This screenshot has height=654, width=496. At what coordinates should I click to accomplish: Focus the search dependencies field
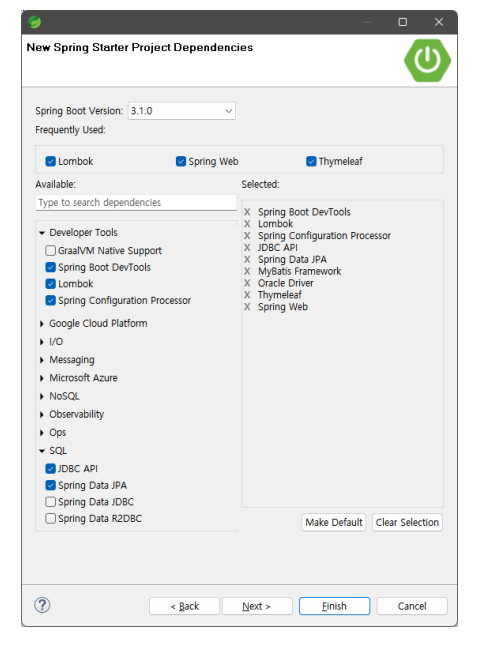coord(136,202)
